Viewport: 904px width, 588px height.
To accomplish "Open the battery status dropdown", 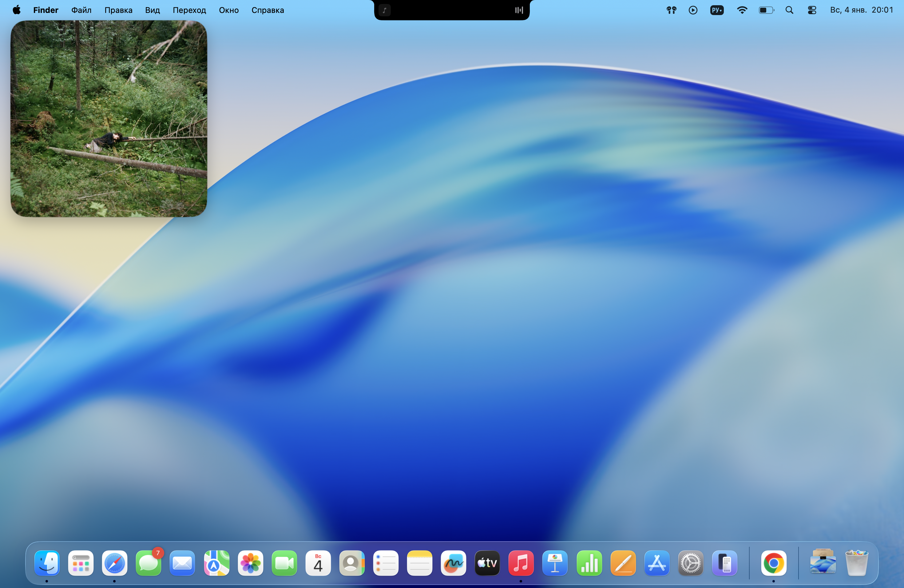I will pos(766,10).
